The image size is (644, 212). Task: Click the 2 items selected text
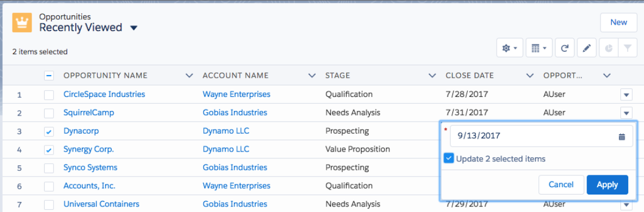pyautogui.click(x=40, y=52)
